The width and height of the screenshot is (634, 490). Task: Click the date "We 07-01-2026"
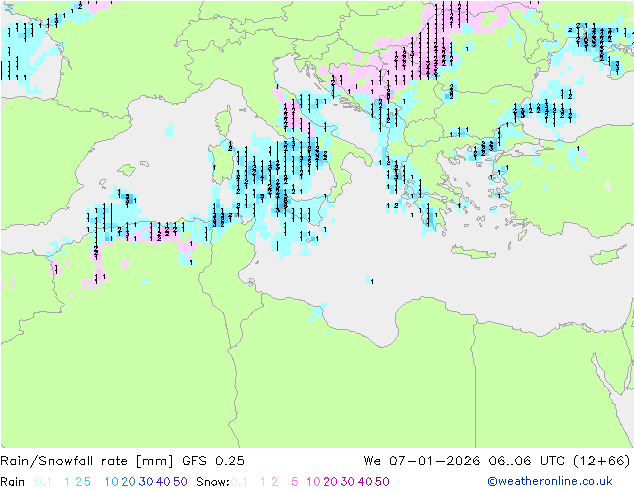click(x=422, y=461)
